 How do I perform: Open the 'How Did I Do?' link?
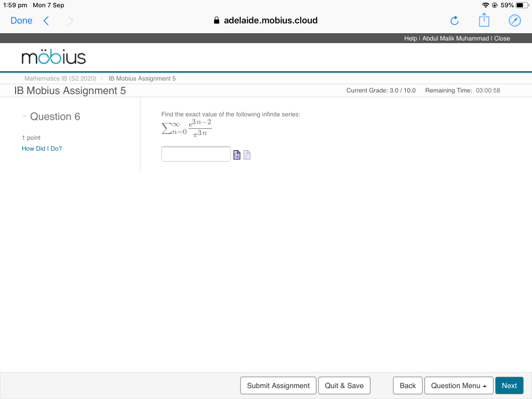[x=42, y=149]
